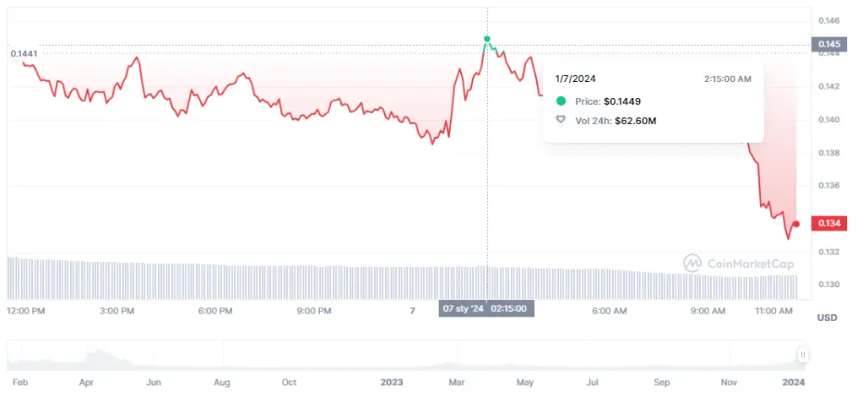Image resolution: width=868 pixels, height=397 pixels.
Task: Click the gray 0.145 crosshair price tag
Action: 827,44
